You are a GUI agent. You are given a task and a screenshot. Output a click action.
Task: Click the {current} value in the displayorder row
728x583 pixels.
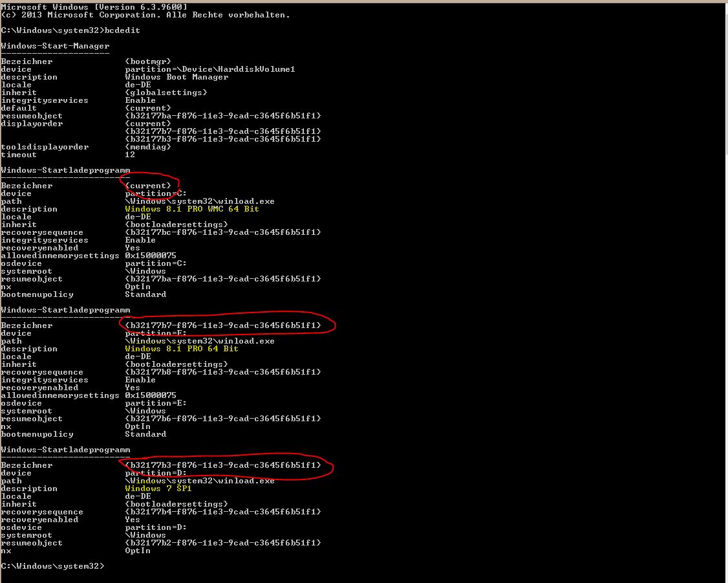click(148, 124)
